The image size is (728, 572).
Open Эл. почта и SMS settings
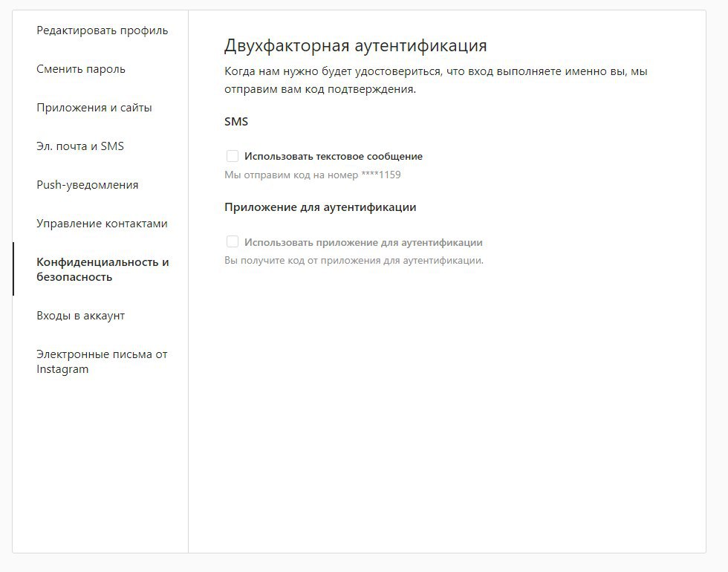click(80, 146)
